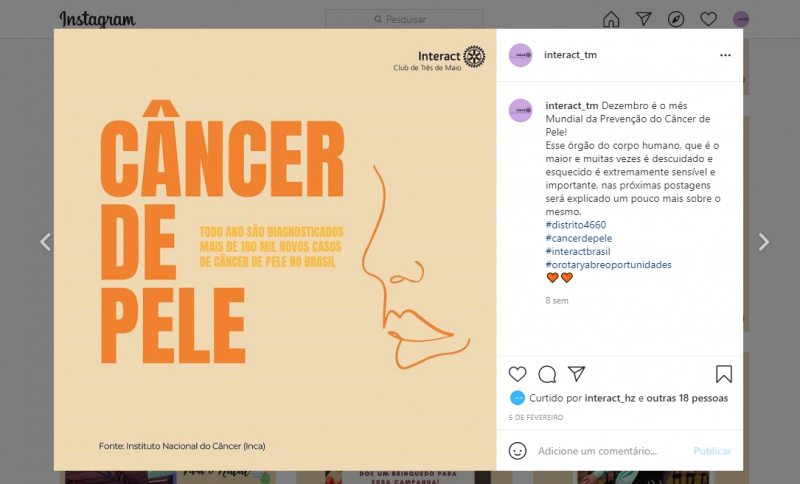This screenshot has width=800, height=484.
Task: Open comments via speech bubble icon
Action: coord(547,374)
